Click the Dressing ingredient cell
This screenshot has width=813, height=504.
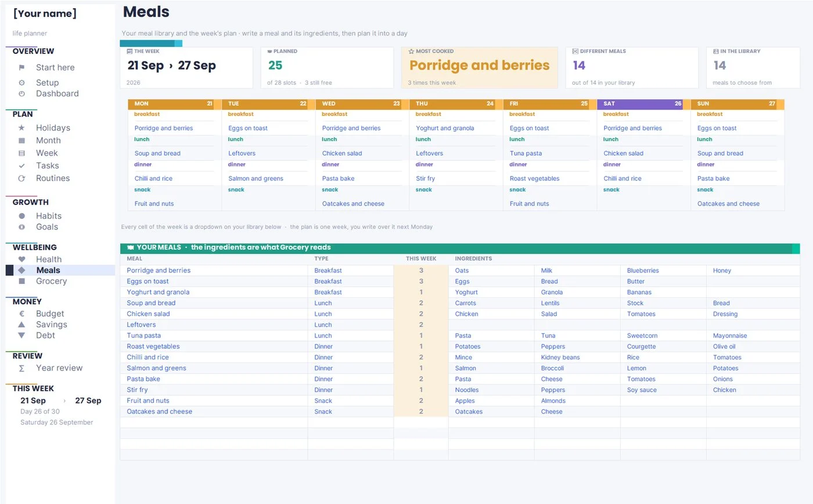pos(753,314)
